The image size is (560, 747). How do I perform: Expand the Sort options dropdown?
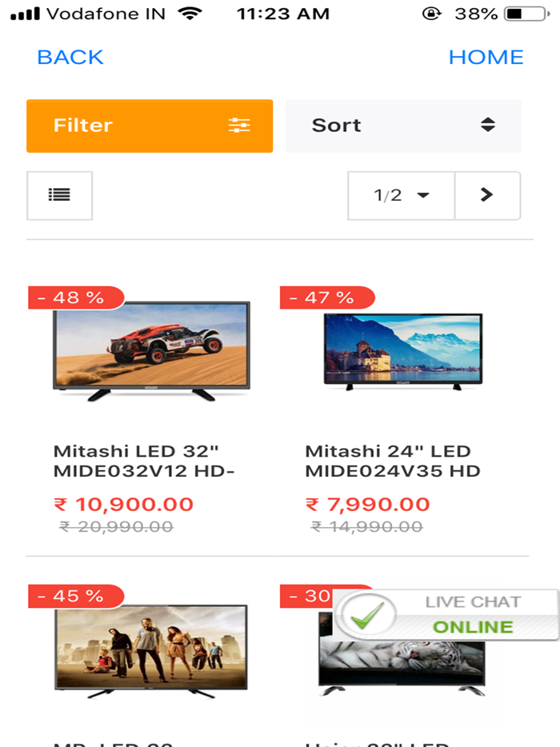tap(403, 126)
